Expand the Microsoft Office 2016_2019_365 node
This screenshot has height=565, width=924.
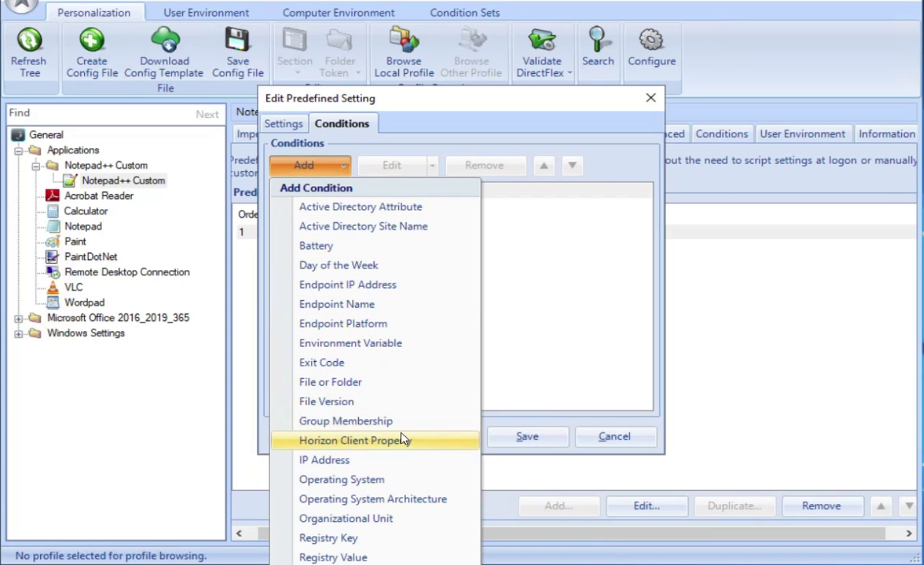point(18,318)
